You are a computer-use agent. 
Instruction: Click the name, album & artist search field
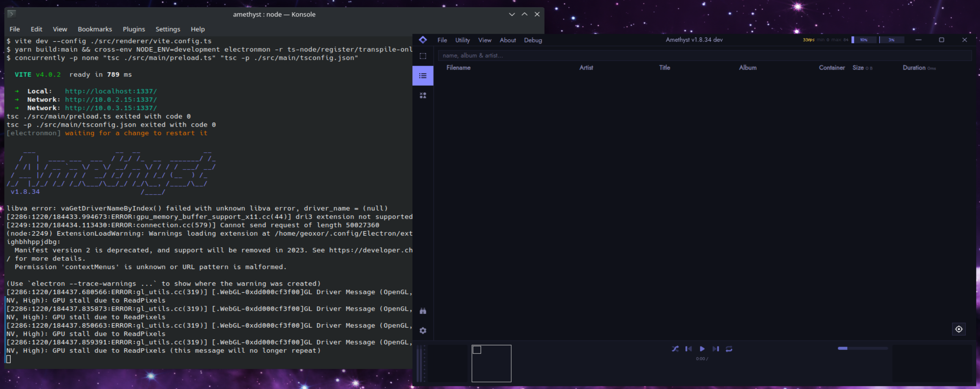coord(703,55)
